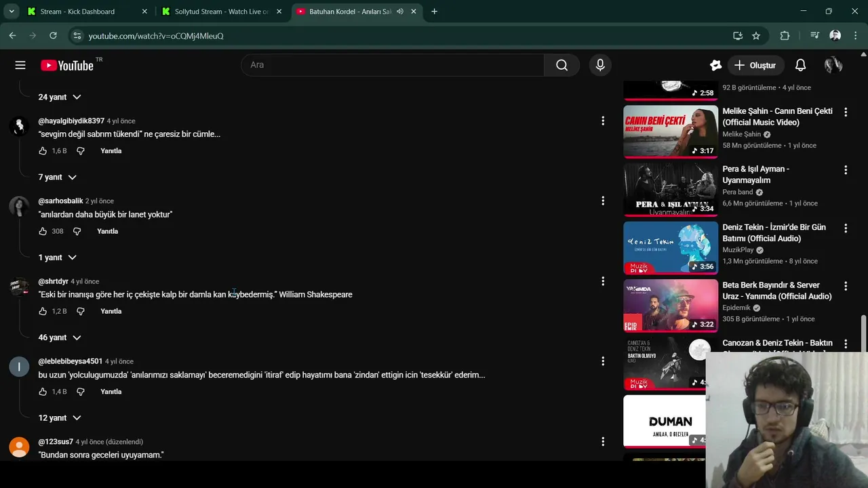868x488 pixels.
Task: Reply to @hayalgibiydik8397 with Yanıtla
Action: (111, 151)
